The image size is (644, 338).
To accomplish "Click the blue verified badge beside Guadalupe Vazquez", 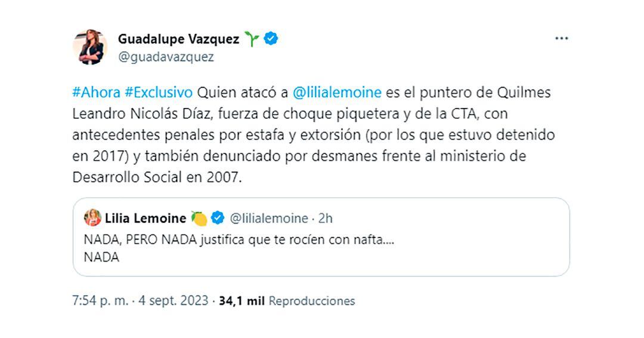I will coord(271,39).
